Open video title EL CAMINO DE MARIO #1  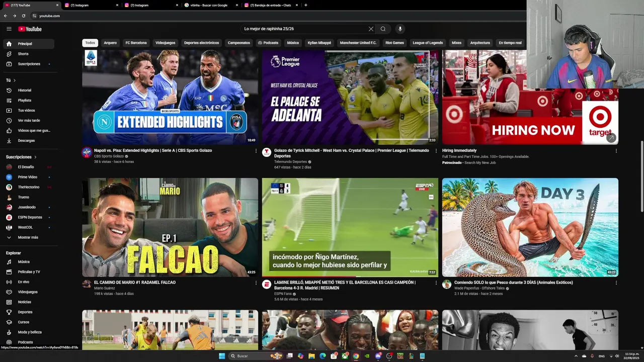135,283
